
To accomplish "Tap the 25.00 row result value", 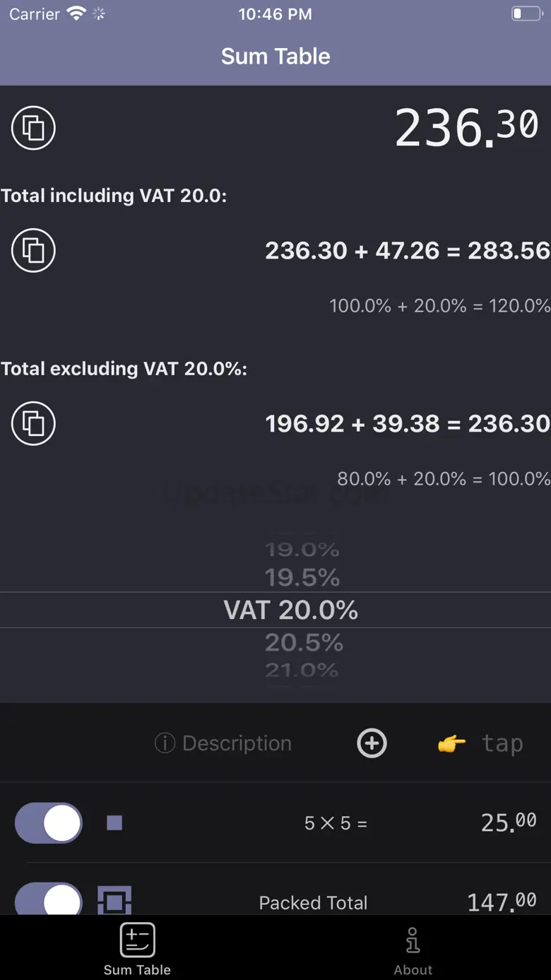I will click(x=509, y=823).
